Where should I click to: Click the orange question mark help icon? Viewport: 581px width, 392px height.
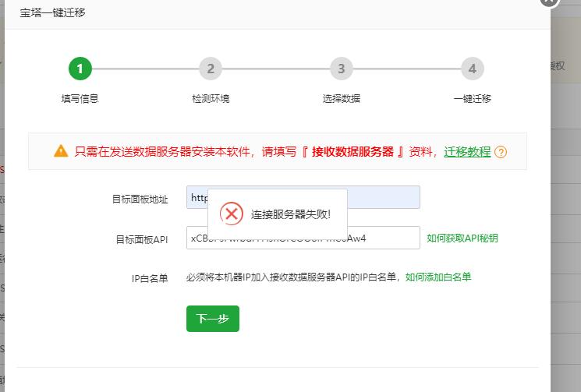pyautogui.click(x=501, y=152)
